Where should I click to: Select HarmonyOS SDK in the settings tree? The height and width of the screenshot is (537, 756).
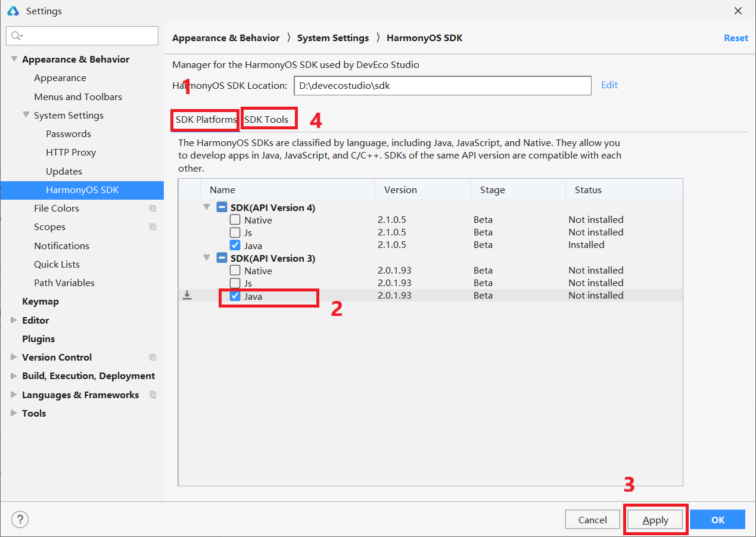click(x=82, y=190)
